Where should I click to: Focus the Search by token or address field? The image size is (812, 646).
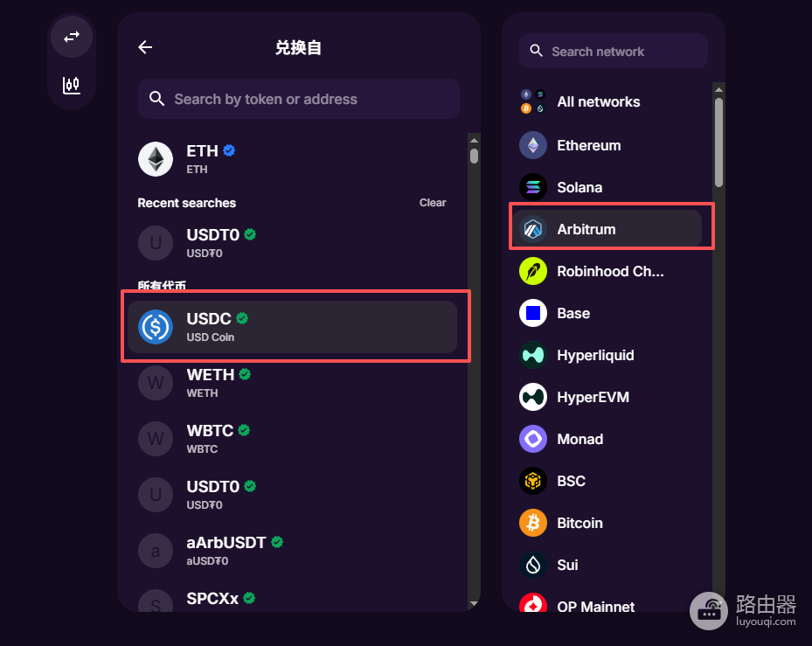[299, 99]
